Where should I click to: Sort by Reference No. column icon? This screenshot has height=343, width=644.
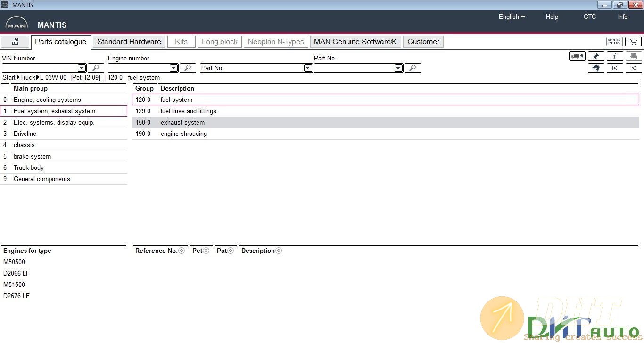(182, 251)
